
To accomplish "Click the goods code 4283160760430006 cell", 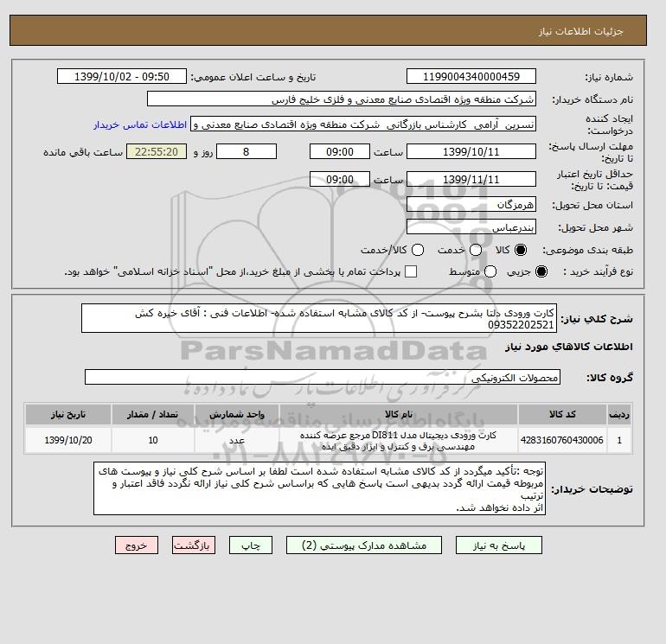I will (x=562, y=440).
